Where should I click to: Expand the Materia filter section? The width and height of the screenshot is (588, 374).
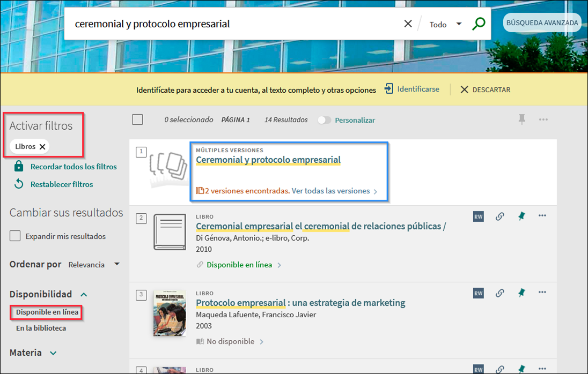53,353
